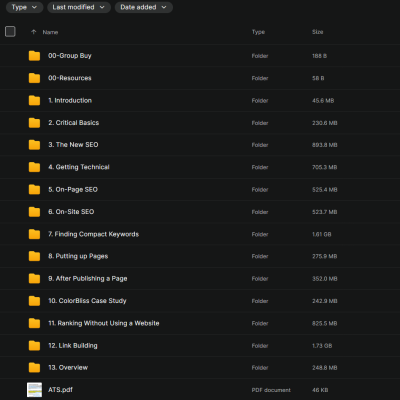The image size is (400, 400).
Task: Click the 1. Introduction folder icon
Action: [x=34, y=100]
